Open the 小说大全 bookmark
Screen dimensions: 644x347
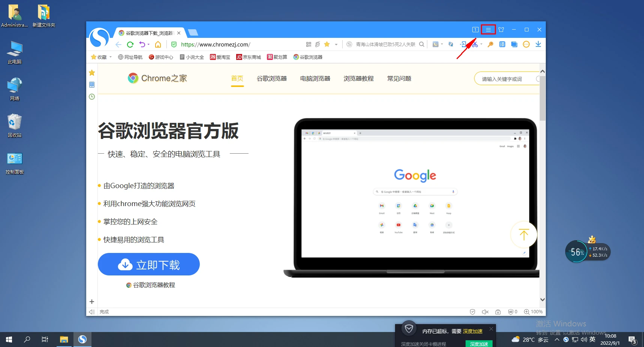(192, 57)
